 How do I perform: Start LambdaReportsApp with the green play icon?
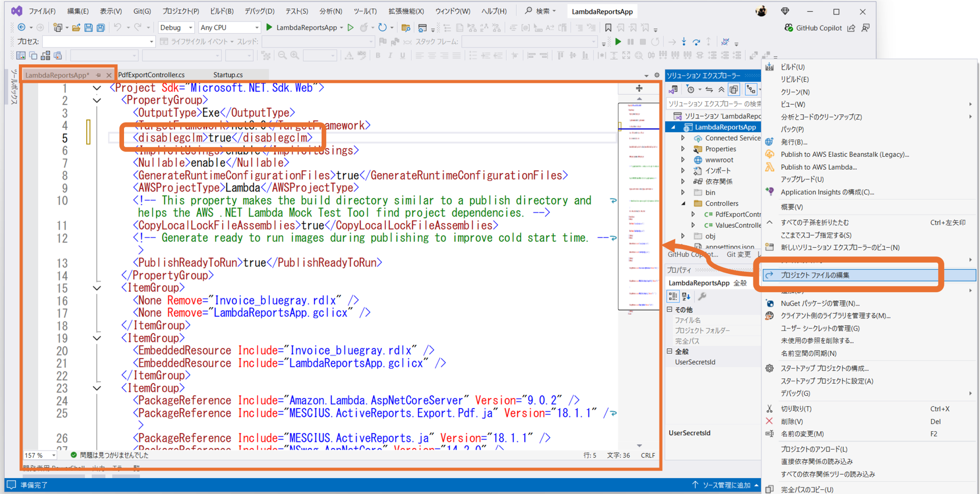(269, 28)
